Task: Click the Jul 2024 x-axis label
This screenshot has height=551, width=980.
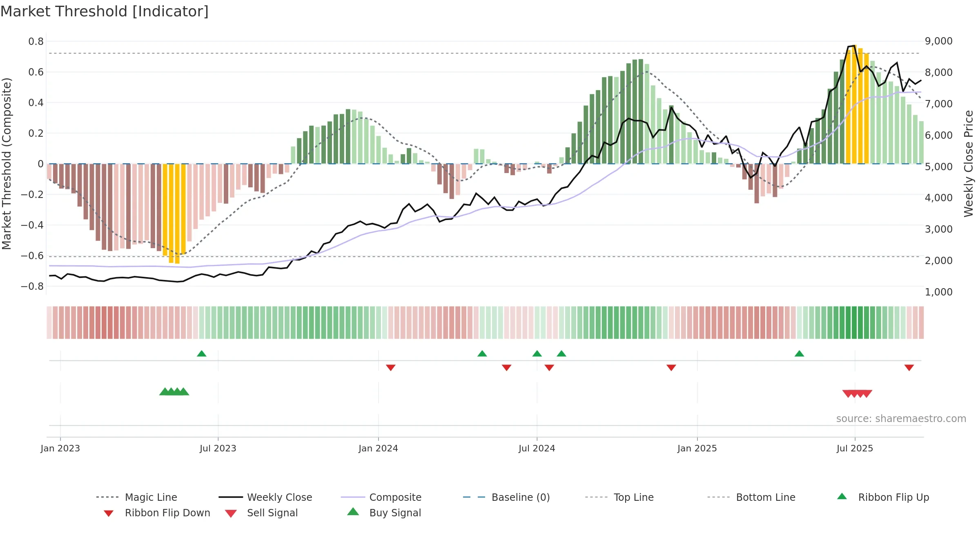Action: click(537, 448)
